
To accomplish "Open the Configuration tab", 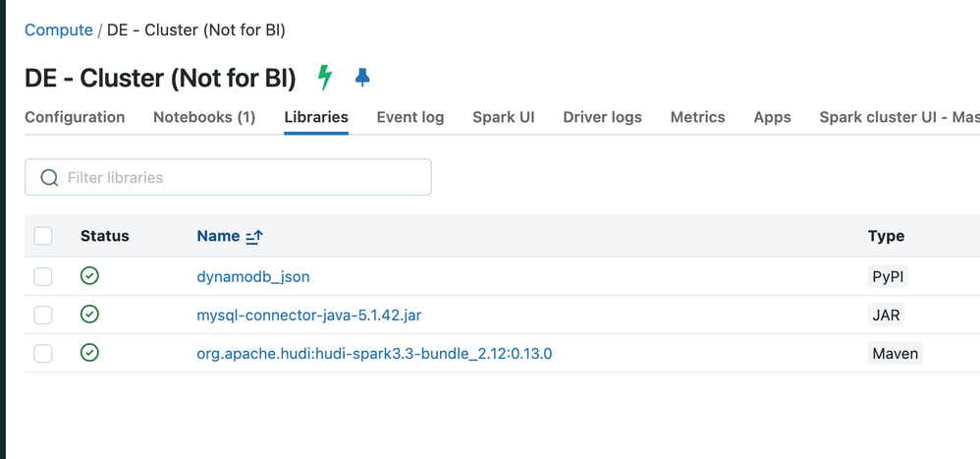I will [x=75, y=117].
